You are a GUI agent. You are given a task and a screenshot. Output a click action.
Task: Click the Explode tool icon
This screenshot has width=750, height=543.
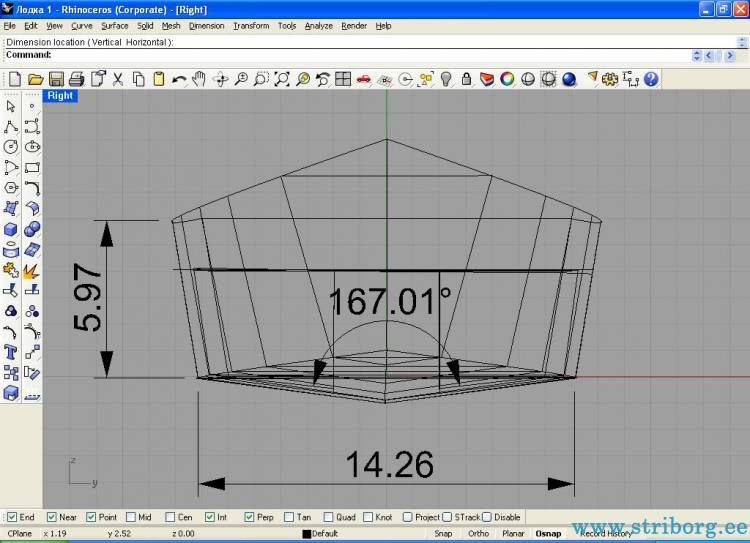point(32,270)
